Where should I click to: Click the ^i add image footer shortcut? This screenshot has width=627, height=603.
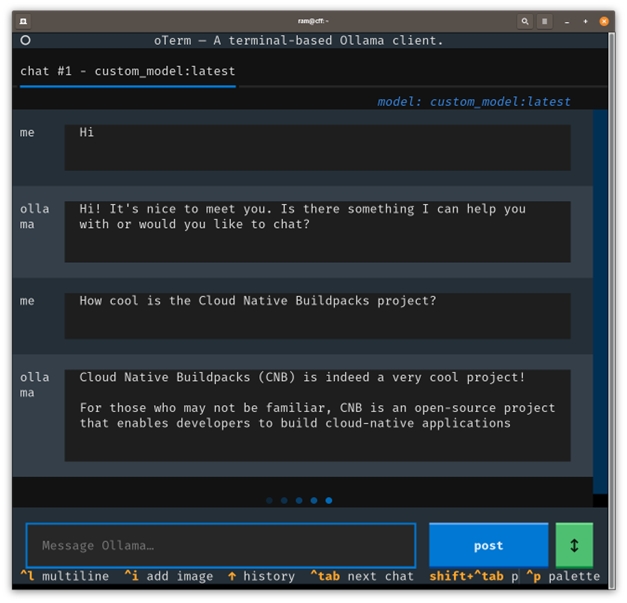[169, 576]
